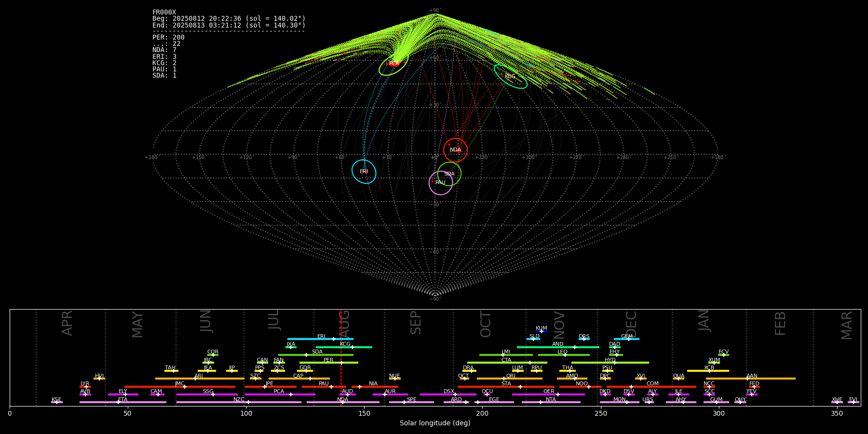868x434 pixels.
Task: Click the AND shower bar on the timeline
Action: 558,347
